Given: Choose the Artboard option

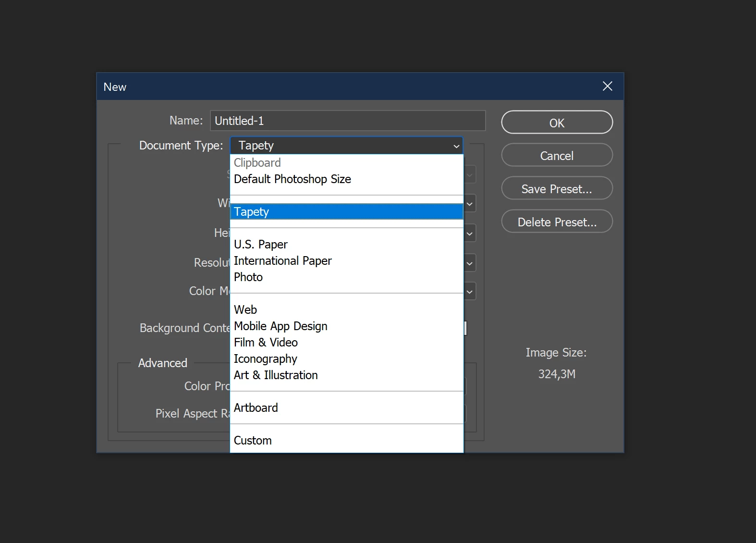Looking at the screenshot, I should pyautogui.click(x=347, y=408).
